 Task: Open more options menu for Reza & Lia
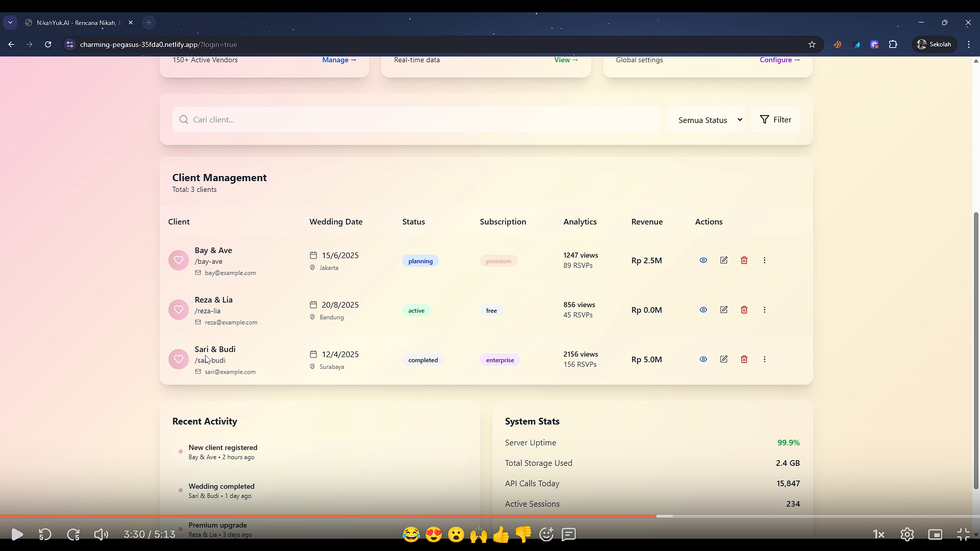click(765, 310)
